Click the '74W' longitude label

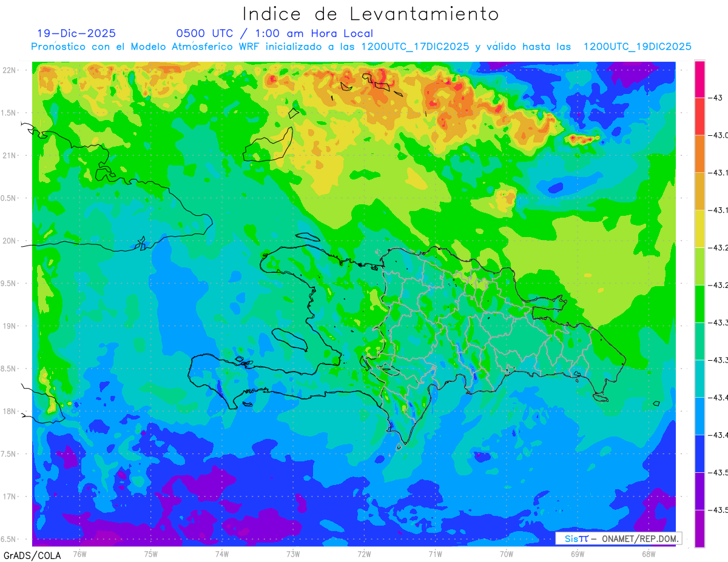[222, 554]
